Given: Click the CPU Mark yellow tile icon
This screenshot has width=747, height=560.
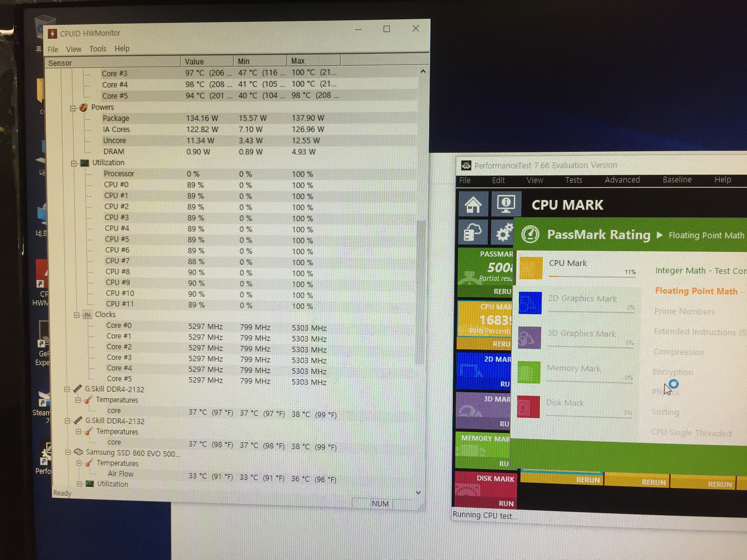Looking at the screenshot, I should (x=531, y=268).
